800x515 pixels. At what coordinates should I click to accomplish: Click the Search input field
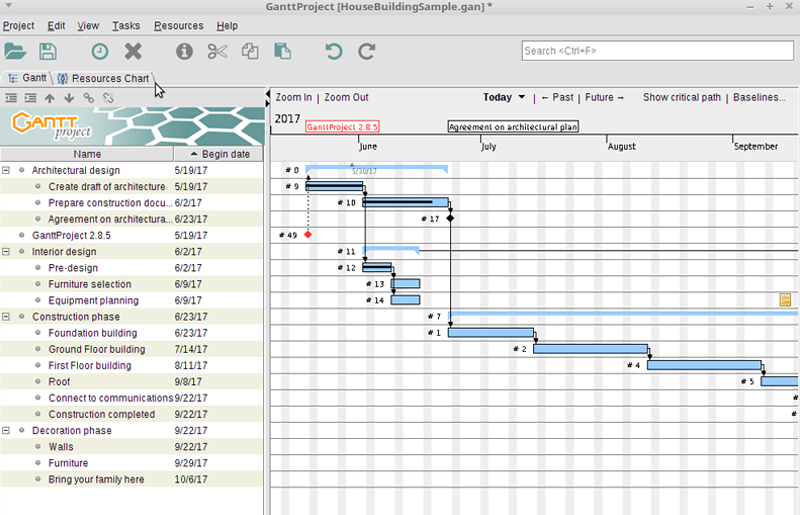coord(658,51)
